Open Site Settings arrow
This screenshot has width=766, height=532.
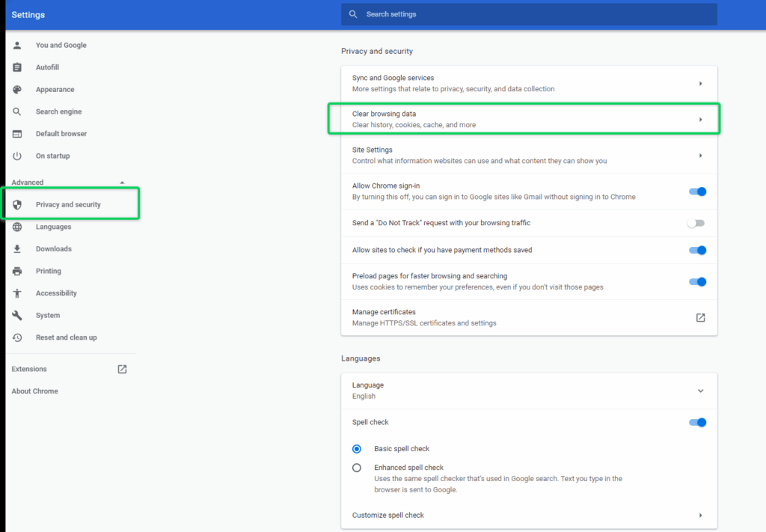click(x=700, y=156)
